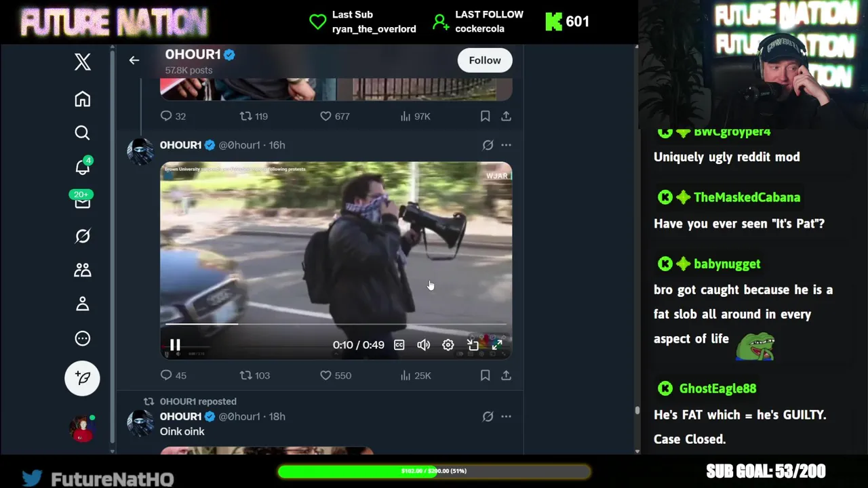The width and height of the screenshot is (868, 488).
Task: Open 0HOUR1 avatar on the 16h post
Action: point(140,151)
